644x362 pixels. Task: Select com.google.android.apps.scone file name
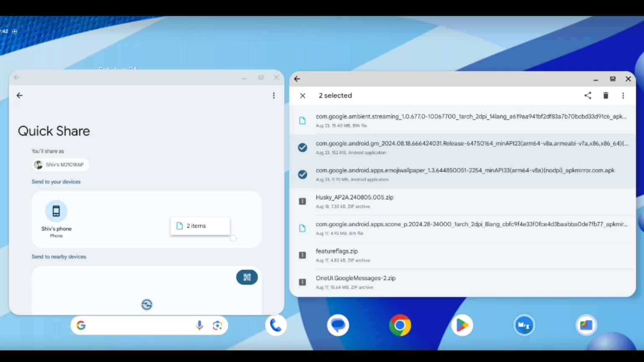tap(472, 224)
